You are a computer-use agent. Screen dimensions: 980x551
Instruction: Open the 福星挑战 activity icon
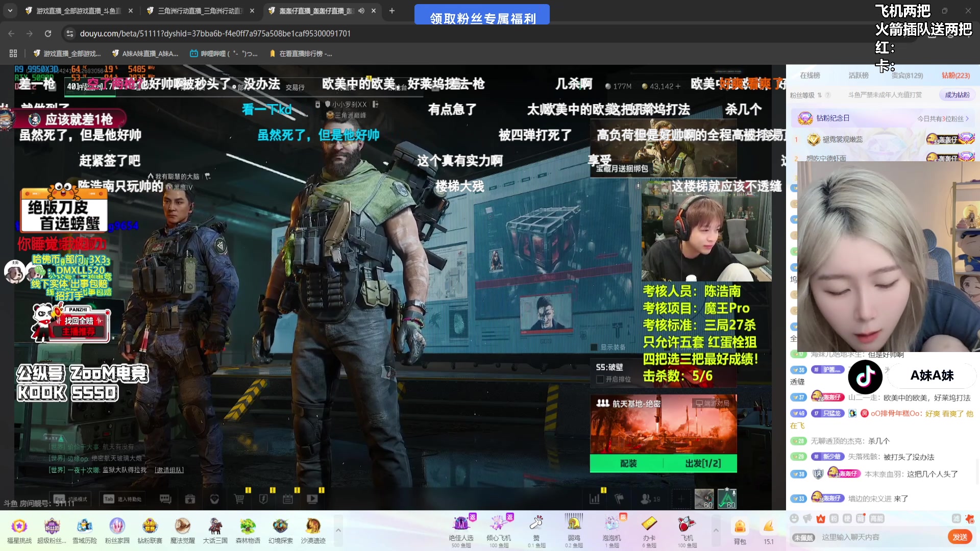[x=19, y=530]
